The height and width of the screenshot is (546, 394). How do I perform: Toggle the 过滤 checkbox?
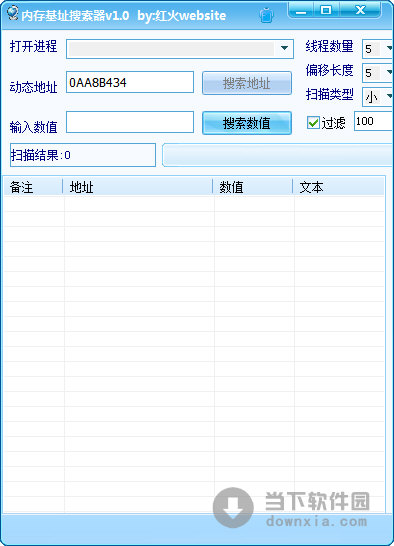coord(313,123)
